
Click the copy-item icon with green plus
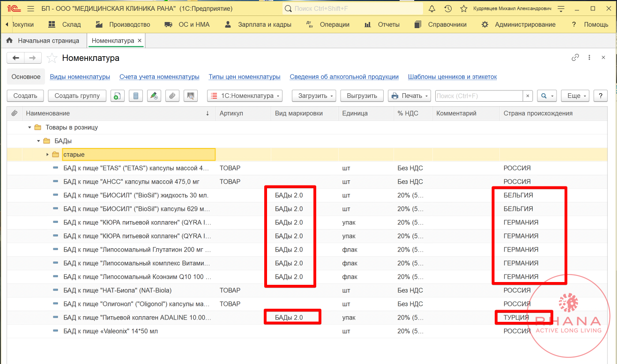click(117, 96)
